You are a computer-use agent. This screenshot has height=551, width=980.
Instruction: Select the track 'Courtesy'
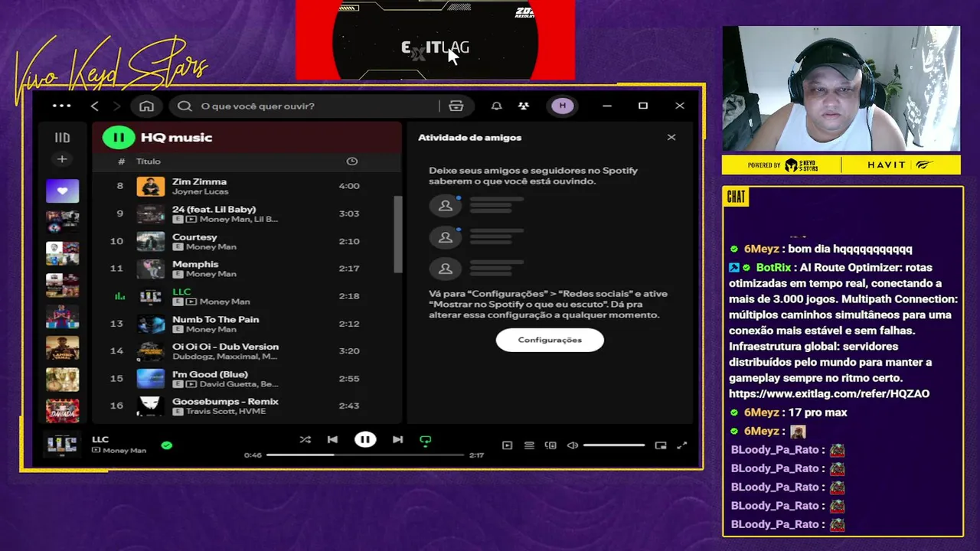click(194, 237)
